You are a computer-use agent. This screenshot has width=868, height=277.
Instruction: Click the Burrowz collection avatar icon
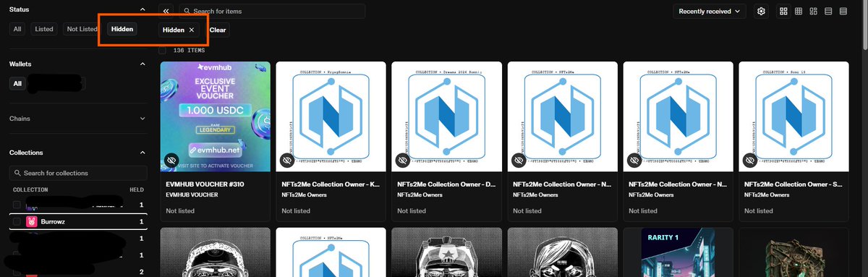coord(32,221)
